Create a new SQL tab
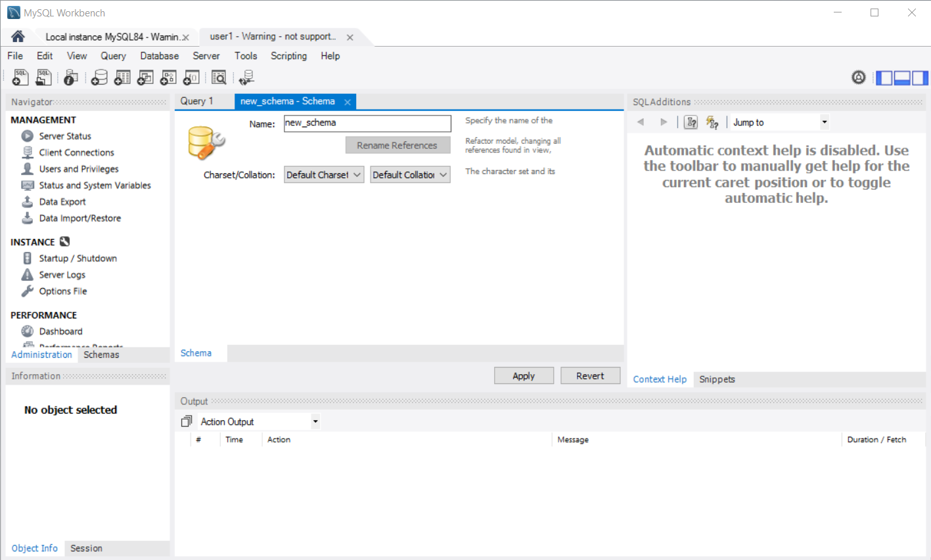This screenshot has height=560, width=931. pos(20,77)
